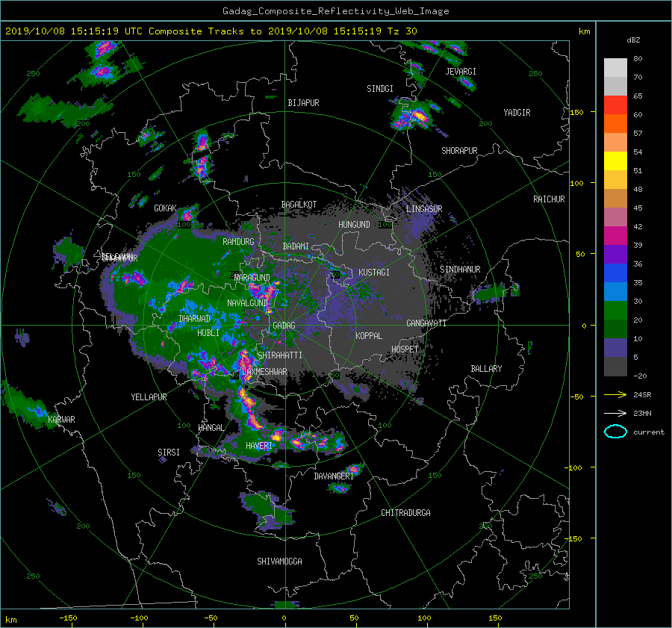The image size is (672, 628).
Task: Click the UTC Composite Tracks timestamp header
Action: pyautogui.click(x=211, y=31)
